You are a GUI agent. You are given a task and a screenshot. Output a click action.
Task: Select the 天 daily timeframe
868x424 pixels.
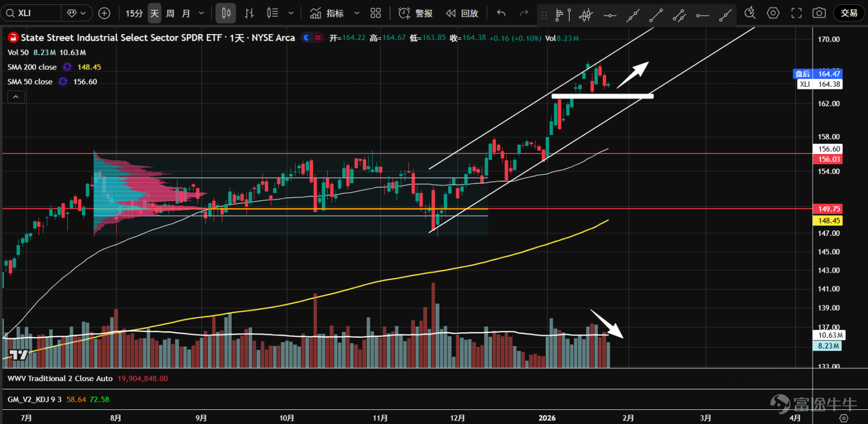coord(155,13)
